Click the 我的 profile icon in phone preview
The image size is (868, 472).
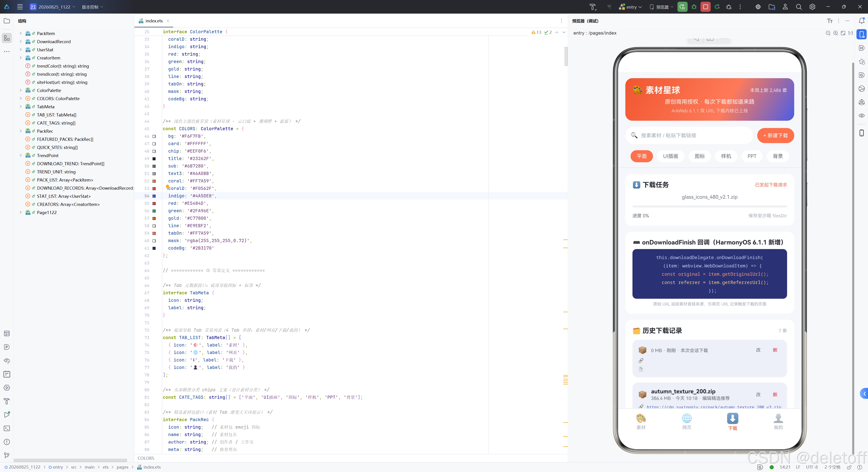pos(778,418)
